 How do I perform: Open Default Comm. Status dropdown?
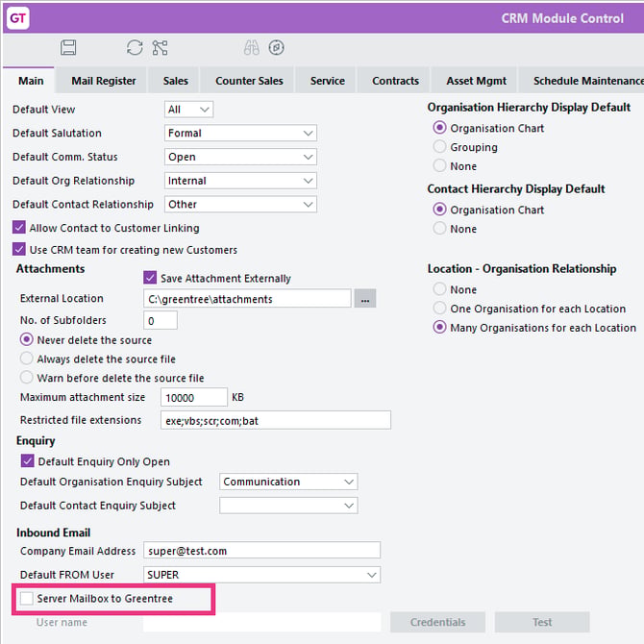[240, 157]
